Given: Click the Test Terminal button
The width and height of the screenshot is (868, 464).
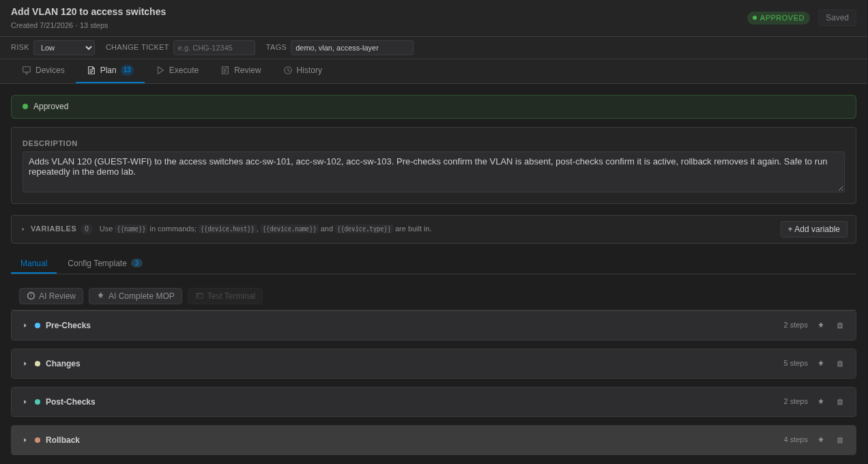Looking at the screenshot, I should point(225,296).
